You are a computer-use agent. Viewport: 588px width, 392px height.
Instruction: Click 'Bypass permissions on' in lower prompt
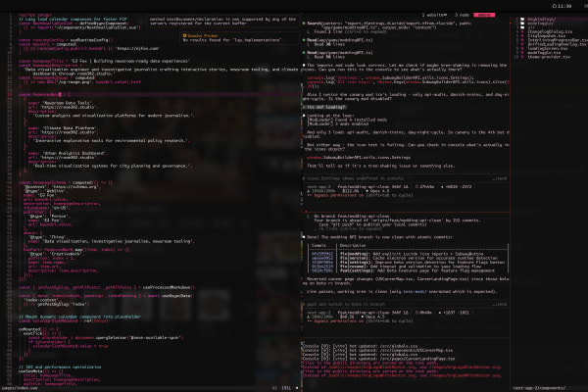tap(339, 321)
